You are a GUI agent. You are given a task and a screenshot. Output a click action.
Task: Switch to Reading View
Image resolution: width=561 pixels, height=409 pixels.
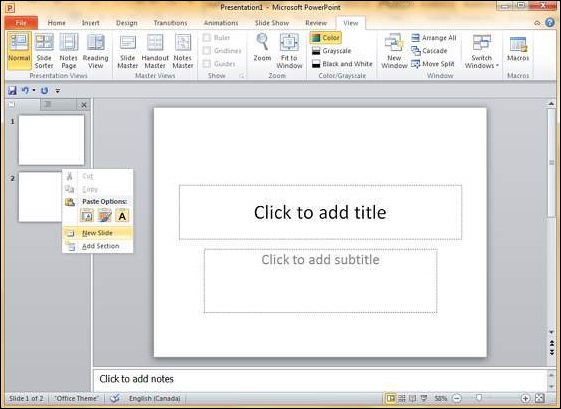(96, 51)
